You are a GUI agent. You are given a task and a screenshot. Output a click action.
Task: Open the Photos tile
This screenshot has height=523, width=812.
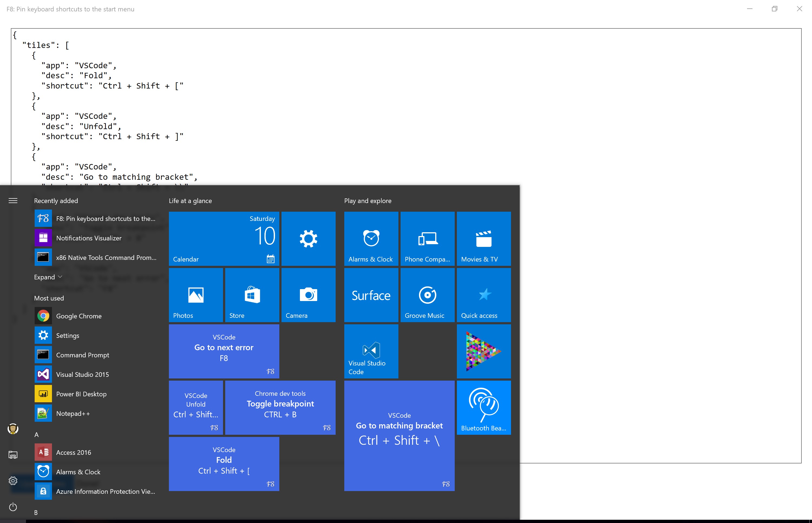click(x=195, y=295)
